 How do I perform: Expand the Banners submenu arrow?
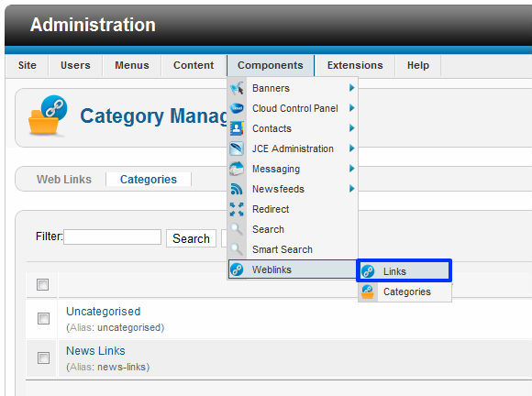click(x=352, y=88)
